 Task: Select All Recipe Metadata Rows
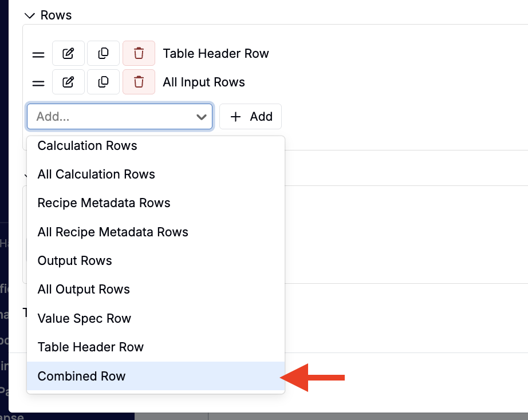(113, 232)
